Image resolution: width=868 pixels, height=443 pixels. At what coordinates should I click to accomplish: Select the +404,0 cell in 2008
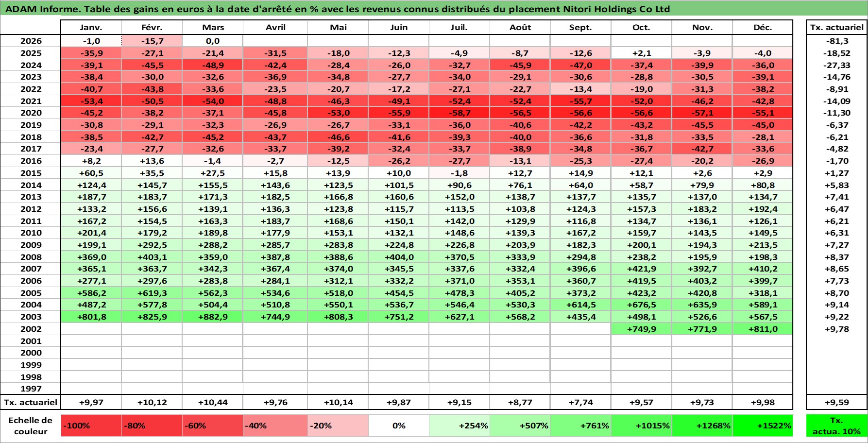point(399,257)
